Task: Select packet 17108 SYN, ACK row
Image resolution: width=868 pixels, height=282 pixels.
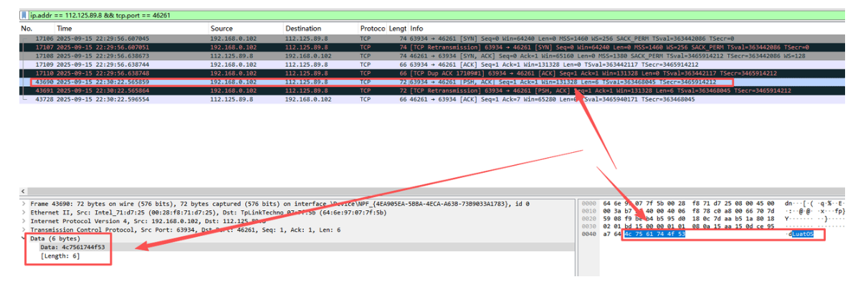Action: coord(431,55)
